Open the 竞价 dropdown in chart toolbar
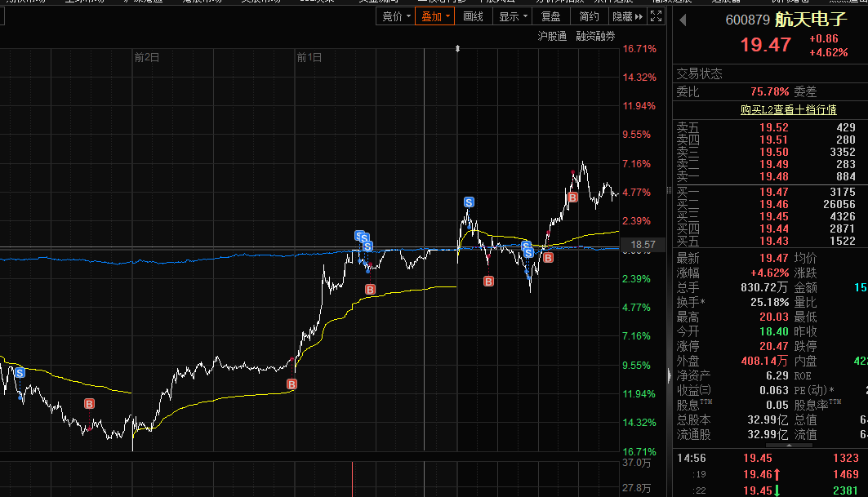 click(x=396, y=16)
